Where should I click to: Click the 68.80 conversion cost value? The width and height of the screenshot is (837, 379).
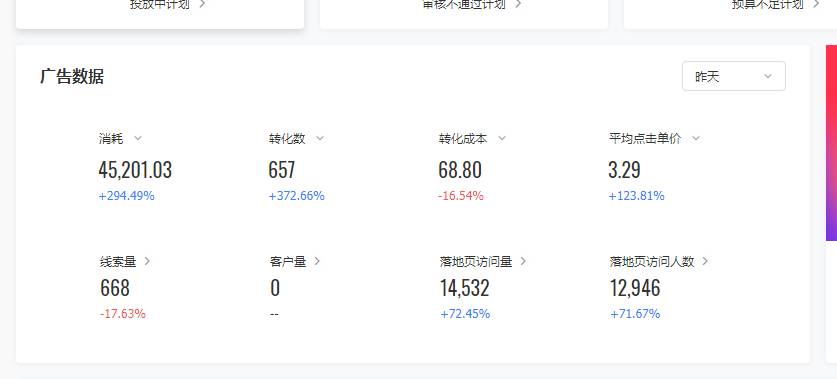[x=460, y=170]
